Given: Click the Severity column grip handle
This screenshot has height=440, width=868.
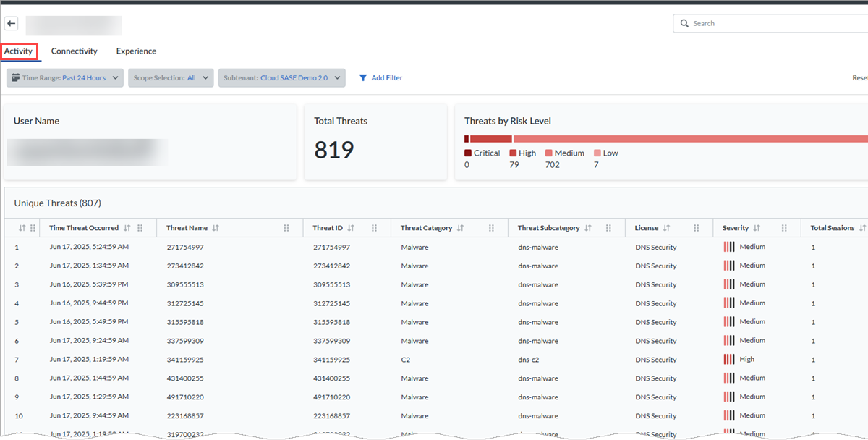Looking at the screenshot, I should tap(784, 228).
